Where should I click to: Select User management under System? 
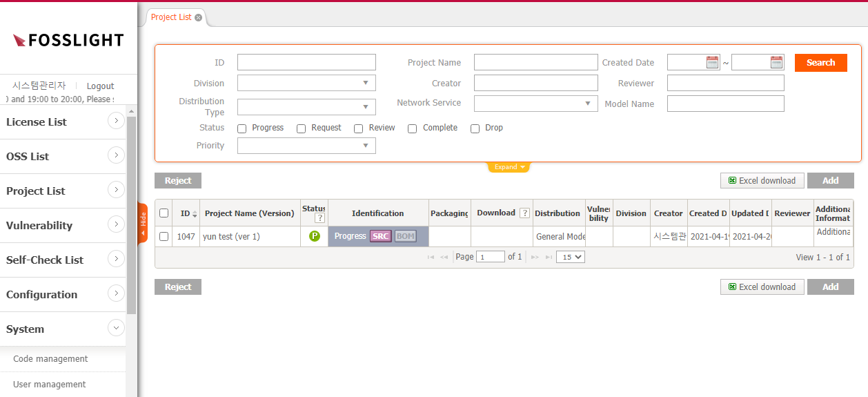click(x=50, y=385)
